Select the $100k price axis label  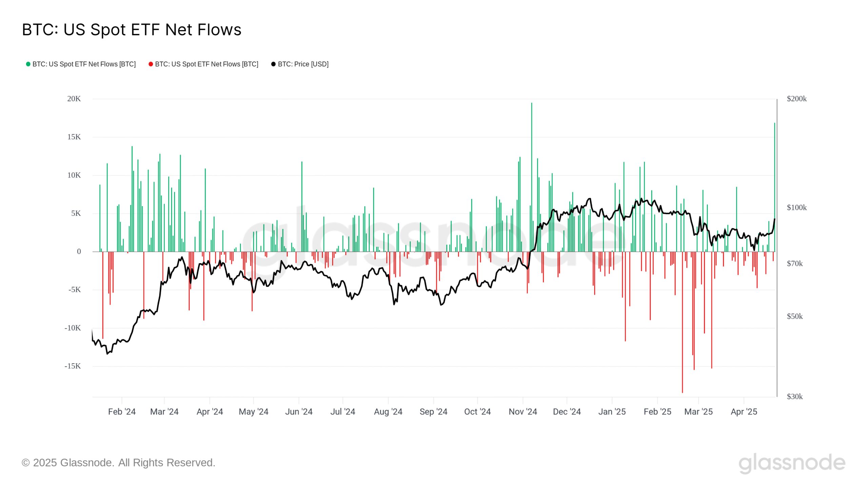(x=796, y=207)
